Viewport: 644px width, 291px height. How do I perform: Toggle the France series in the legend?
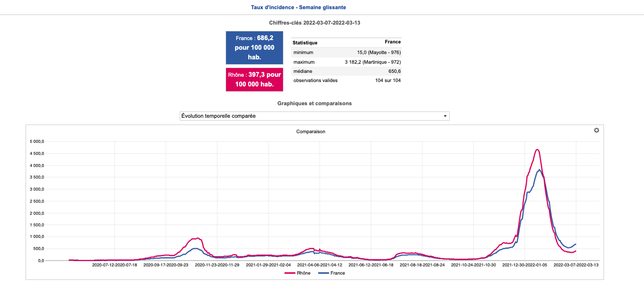point(338,273)
